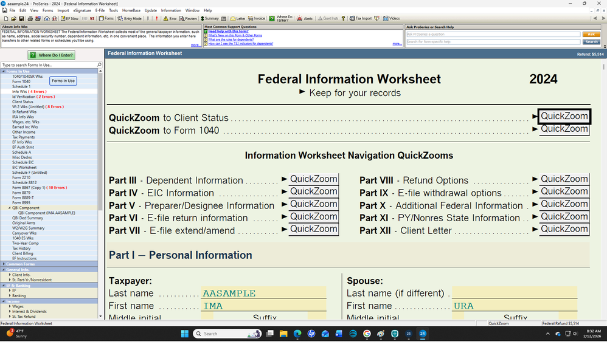Open Review from the toolbar
The height and width of the screenshot is (364, 607).
[x=189, y=19]
